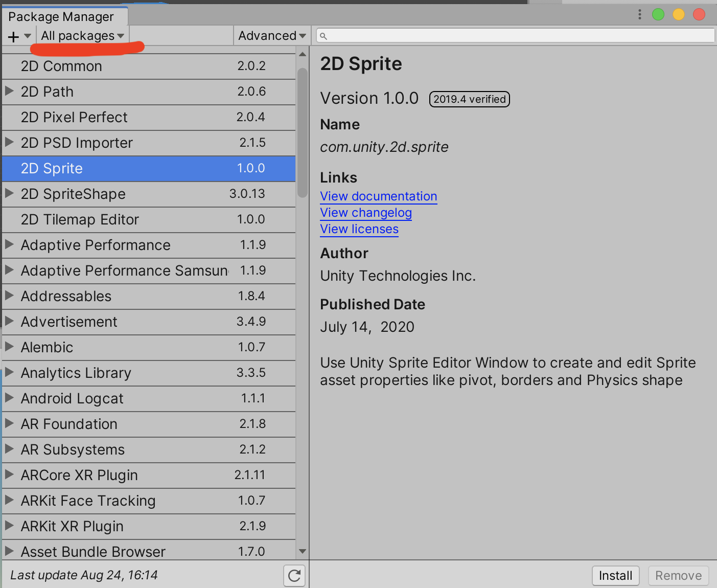Viewport: 717px width, 588px height.
Task: Click the package list scrollbar thumb
Action: pos(303,133)
